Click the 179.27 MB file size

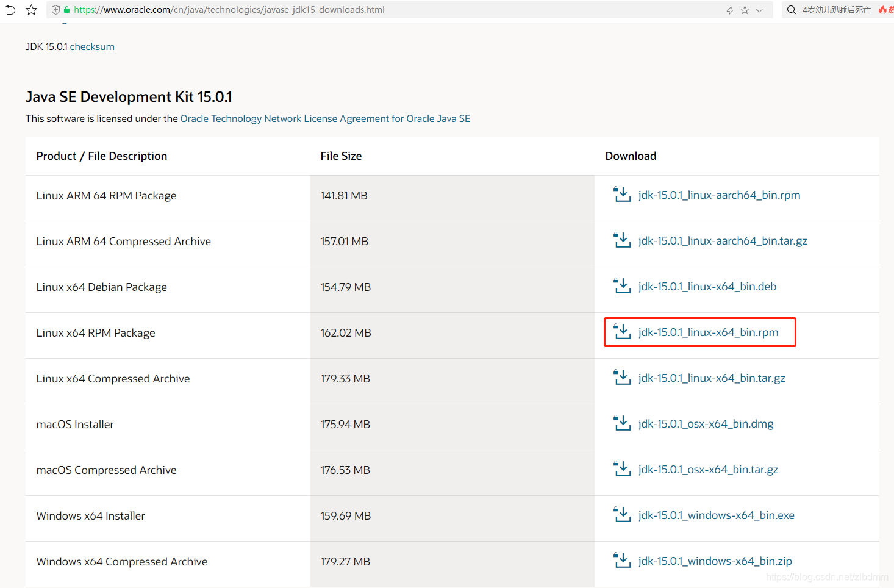(x=345, y=562)
